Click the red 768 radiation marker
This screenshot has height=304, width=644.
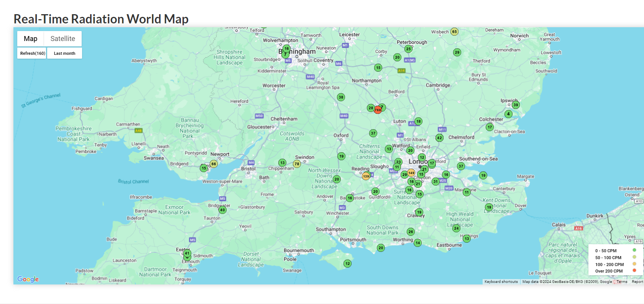coord(378,110)
